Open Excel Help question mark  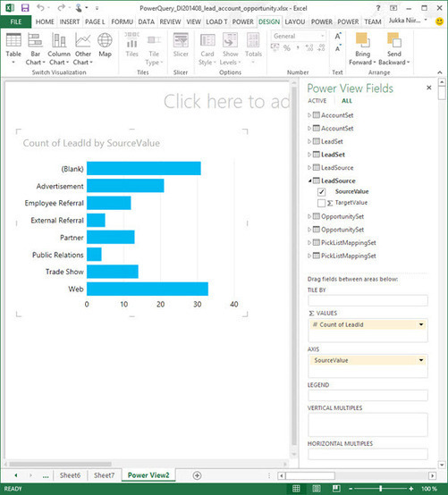pyautogui.click(x=378, y=8)
